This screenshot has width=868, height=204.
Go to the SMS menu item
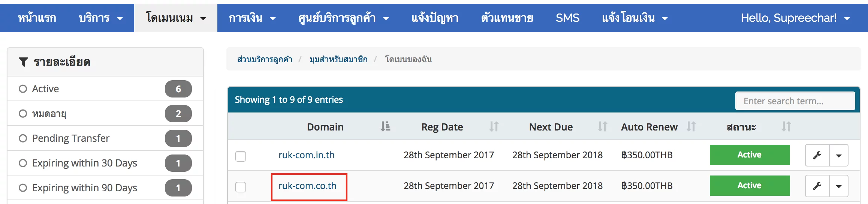tap(567, 18)
